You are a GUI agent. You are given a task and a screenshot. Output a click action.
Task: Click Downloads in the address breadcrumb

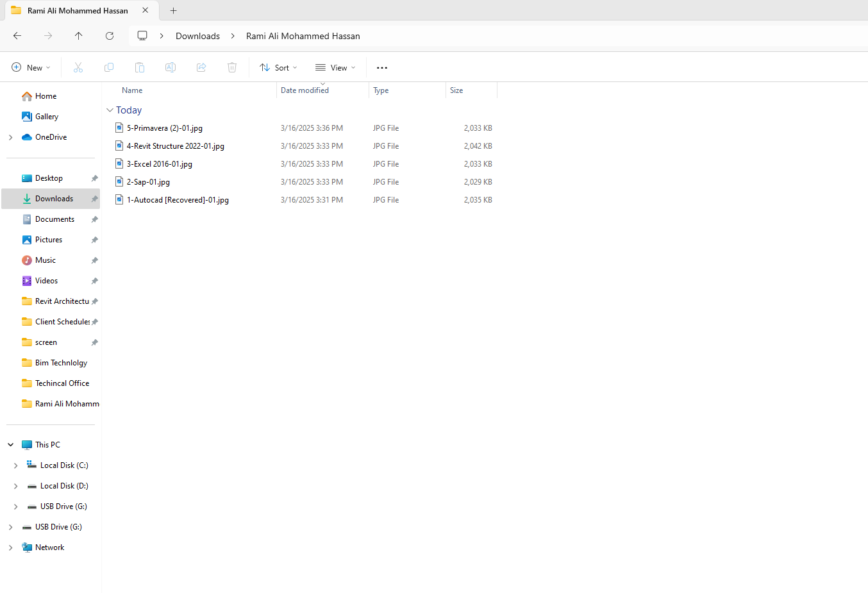pyautogui.click(x=197, y=36)
